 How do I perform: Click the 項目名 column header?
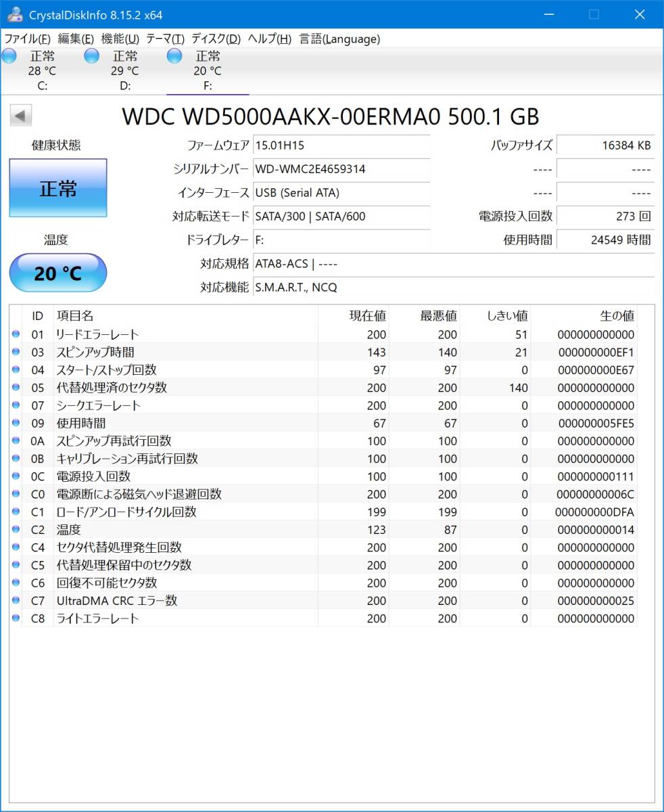(x=185, y=315)
